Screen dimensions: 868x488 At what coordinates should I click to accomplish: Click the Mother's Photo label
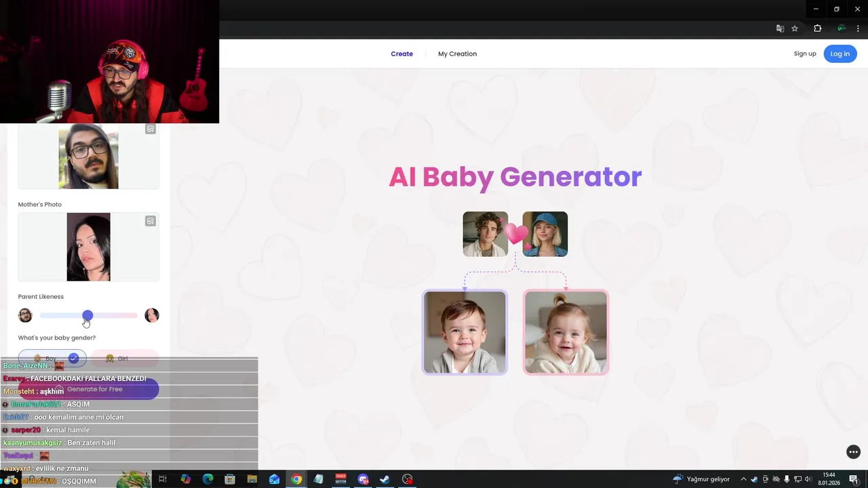point(39,205)
